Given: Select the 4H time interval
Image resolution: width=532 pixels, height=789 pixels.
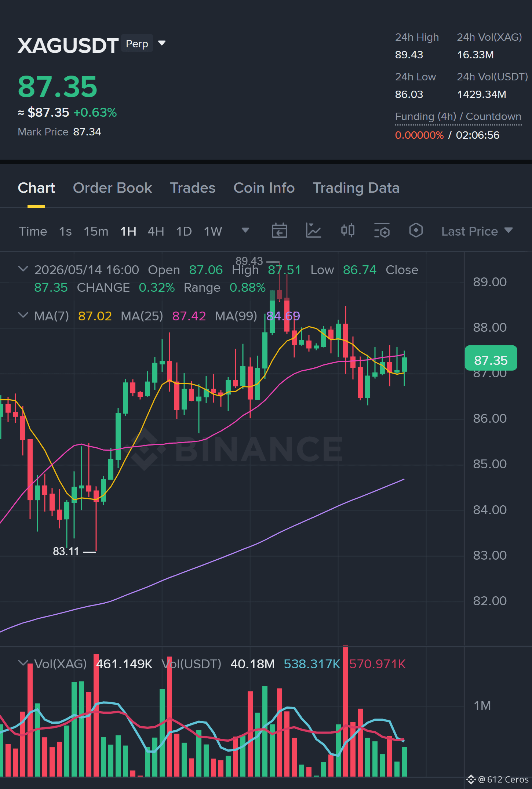Looking at the screenshot, I should click(x=156, y=231).
